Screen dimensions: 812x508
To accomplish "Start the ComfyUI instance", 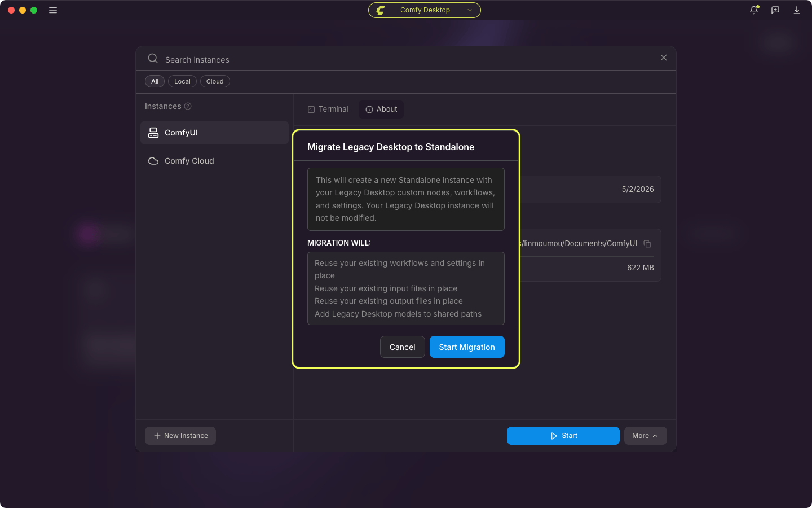I will coord(563,436).
